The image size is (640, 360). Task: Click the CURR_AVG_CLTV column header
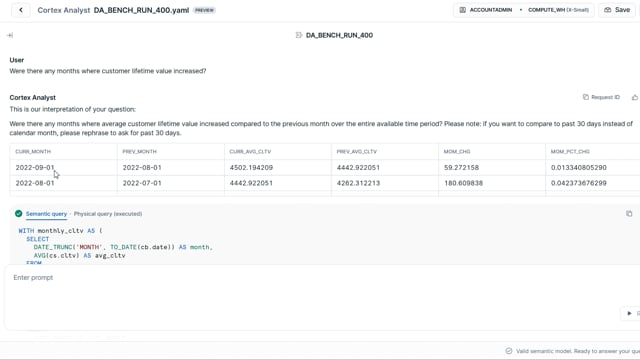coord(250,151)
